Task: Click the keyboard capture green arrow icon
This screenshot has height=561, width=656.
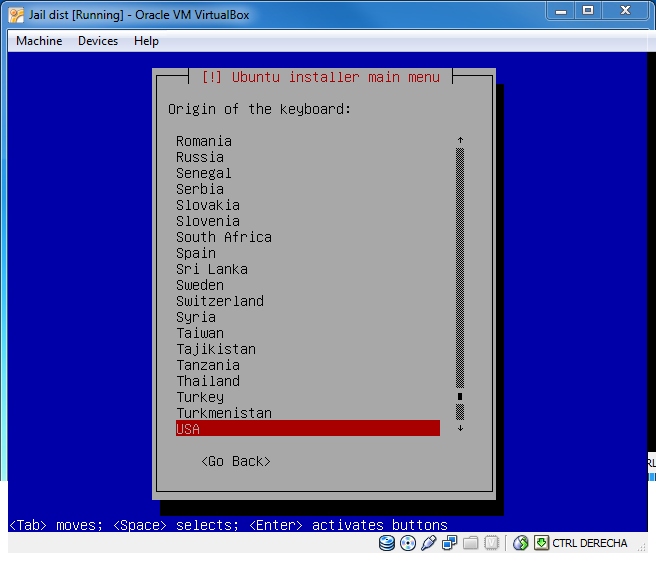Action: click(541, 543)
